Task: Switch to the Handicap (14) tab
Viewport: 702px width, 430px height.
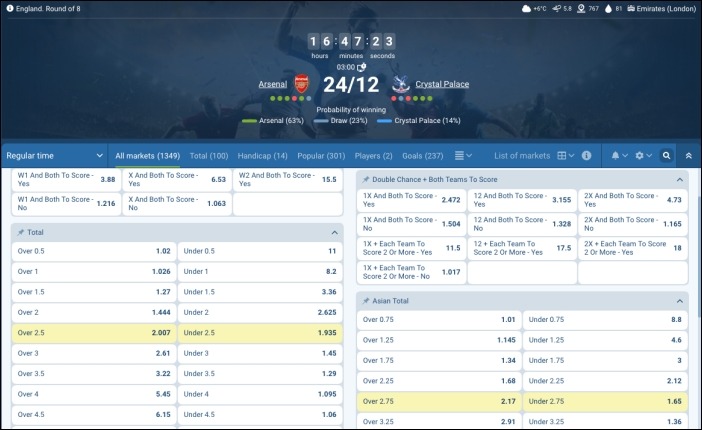Action: [x=262, y=156]
